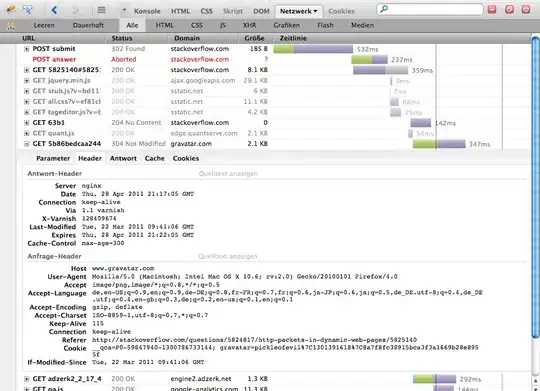Expand the POST submit request row
The image size is (540, 391).
click(27, 49)
